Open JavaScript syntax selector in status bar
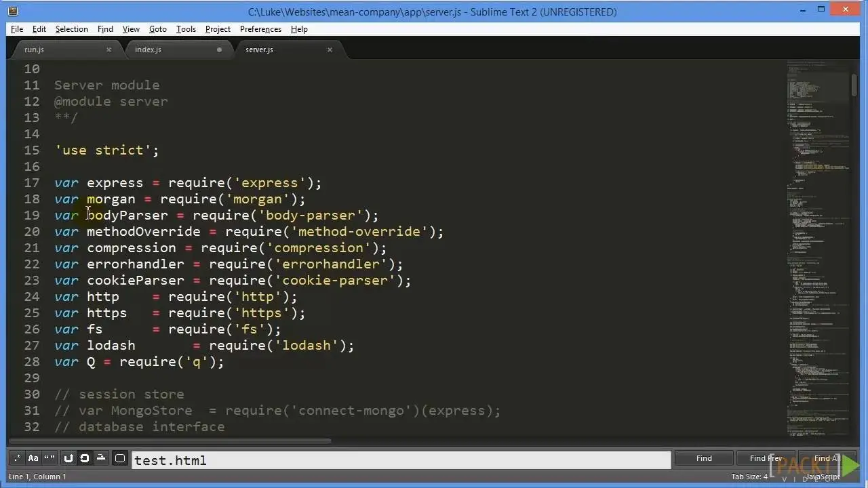The image size is (868, 488). click(x=823, y=476)
